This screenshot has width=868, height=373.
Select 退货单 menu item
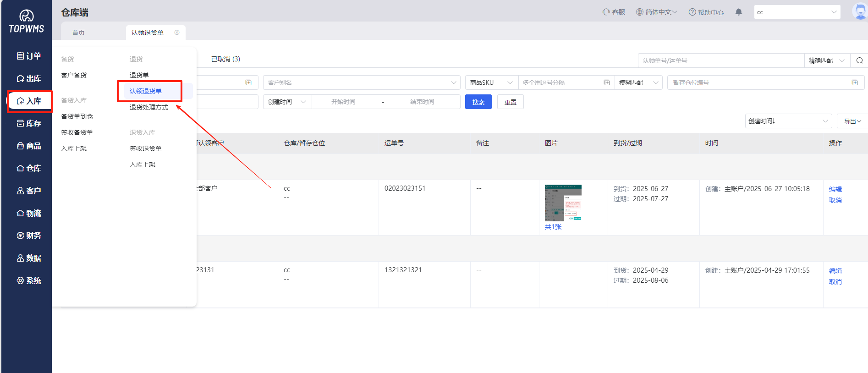139,75
